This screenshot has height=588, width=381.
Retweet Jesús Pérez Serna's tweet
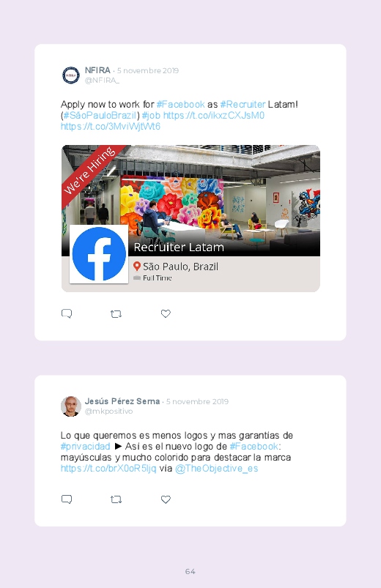116,499
